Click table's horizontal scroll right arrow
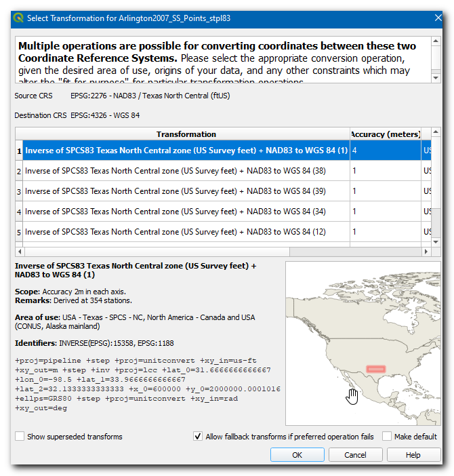The width and height of the screenshot is (454, 476). click(x=427, y=252)
